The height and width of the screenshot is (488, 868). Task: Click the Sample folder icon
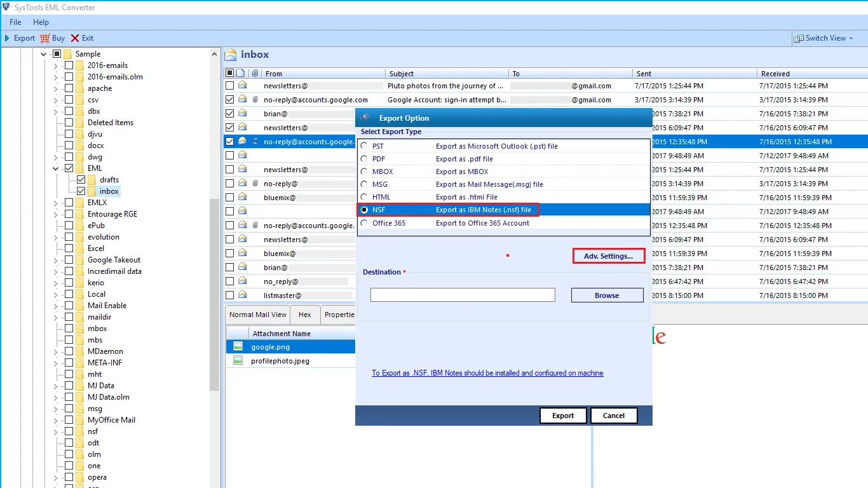tap(67, 54)
